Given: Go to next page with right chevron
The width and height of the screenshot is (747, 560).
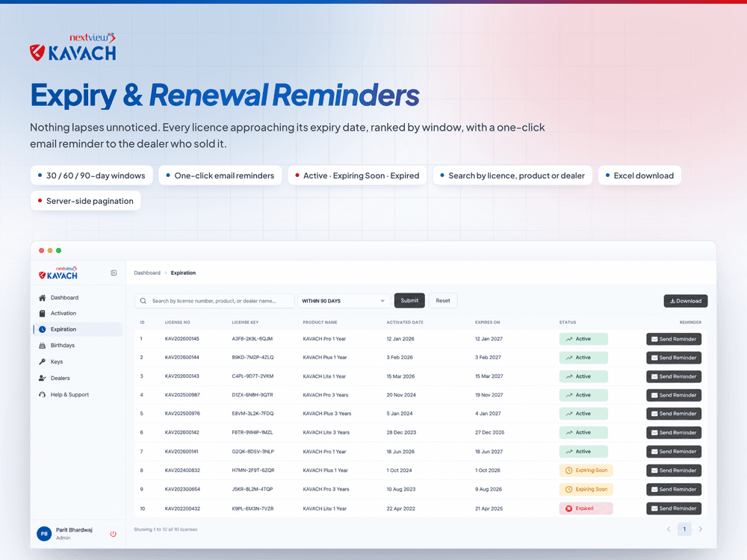Looking at the screenshot, I should click(x=701, y=529).
